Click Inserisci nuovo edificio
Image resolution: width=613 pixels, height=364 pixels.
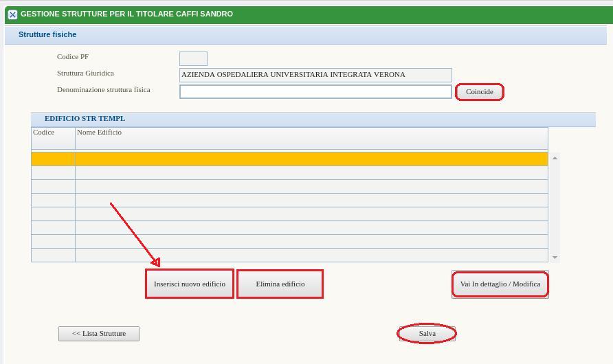tap(190, 284)
